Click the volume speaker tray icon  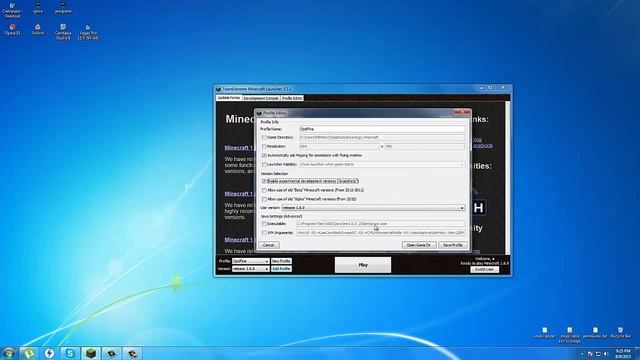click(606, 354)
